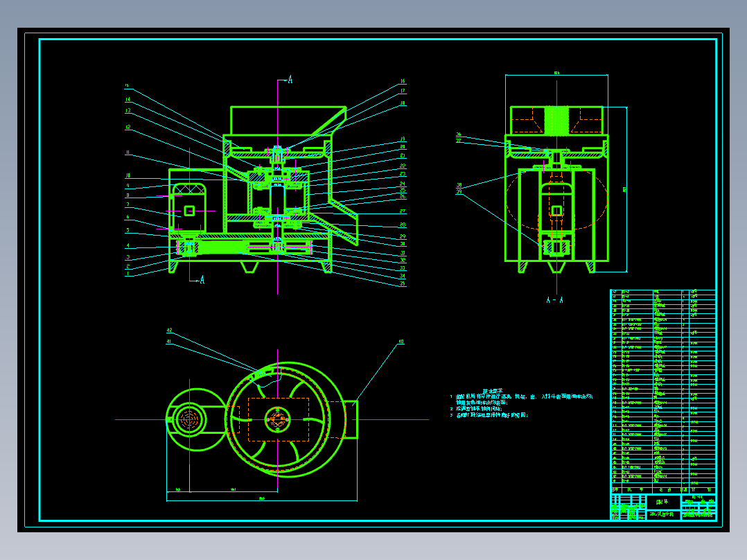Select part callout number 32
Viewport: 747px width, 560px height.
point(403,260)
